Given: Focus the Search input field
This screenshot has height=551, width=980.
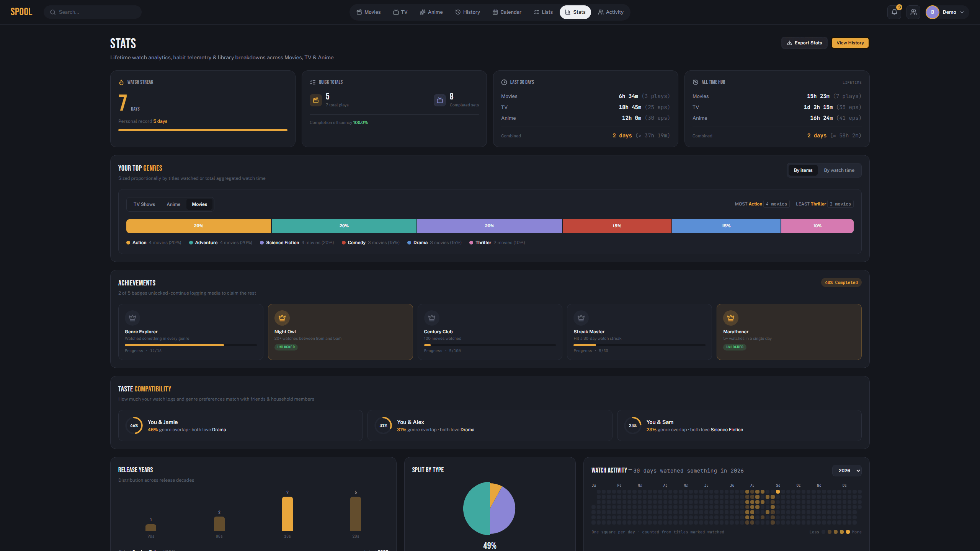Looking at the screenshot, I should pyautogui.click(x=93, y=12).
